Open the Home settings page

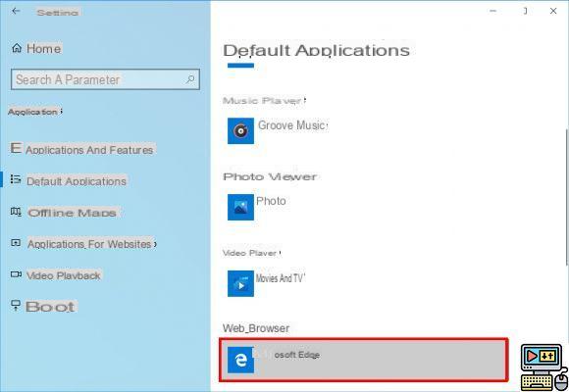pyautogui.click(x=36, y=49)
